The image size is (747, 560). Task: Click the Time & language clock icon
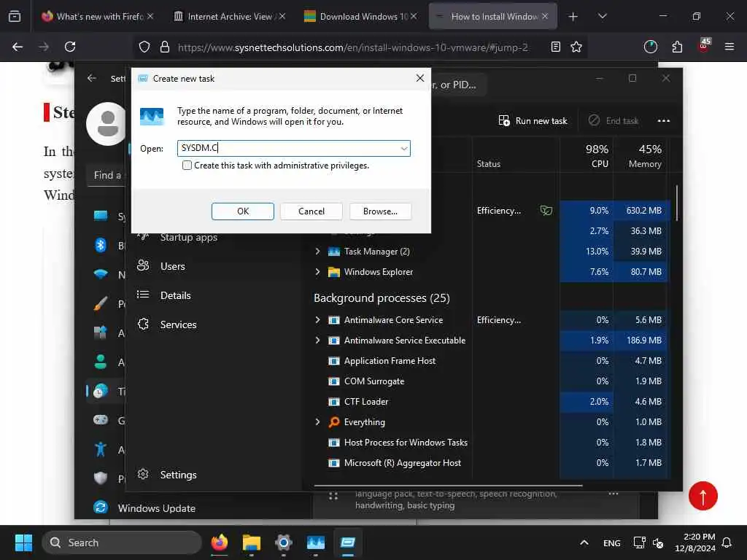click(x=101, y=391)
